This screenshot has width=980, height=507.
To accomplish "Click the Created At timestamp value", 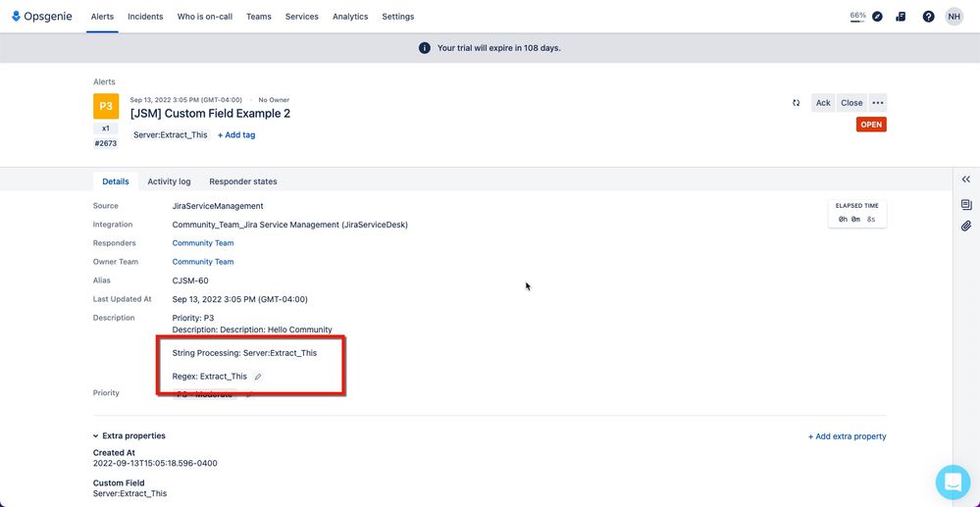I will click(x=155, y=463).
